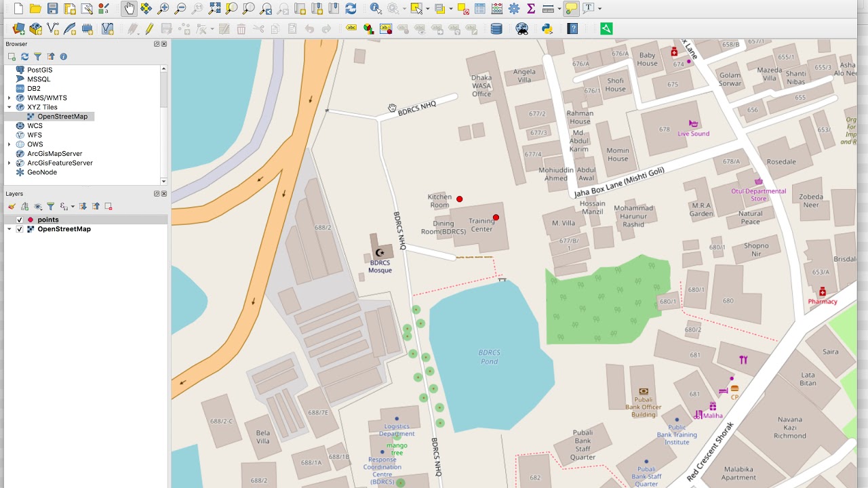868x488 pixels.
Task: Open a project with the folder icon
Action: (35, 9)
